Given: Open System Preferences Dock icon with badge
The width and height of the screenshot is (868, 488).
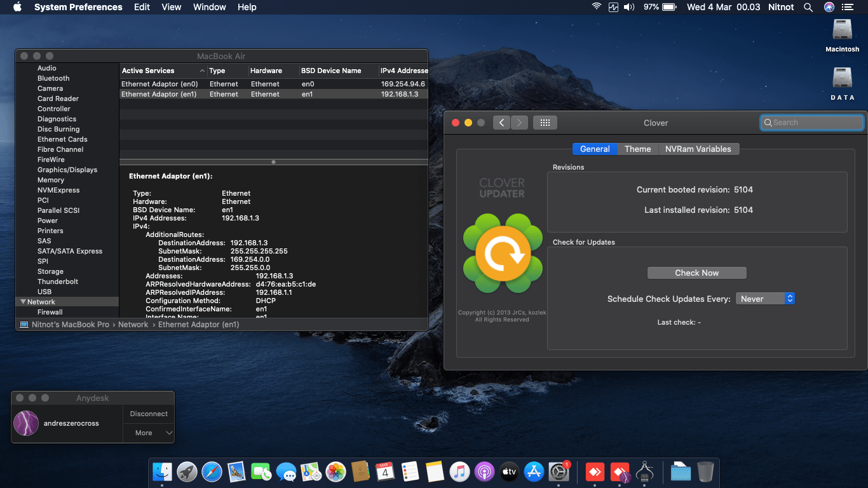Looking at the screenshot, I should coord(559,471).
